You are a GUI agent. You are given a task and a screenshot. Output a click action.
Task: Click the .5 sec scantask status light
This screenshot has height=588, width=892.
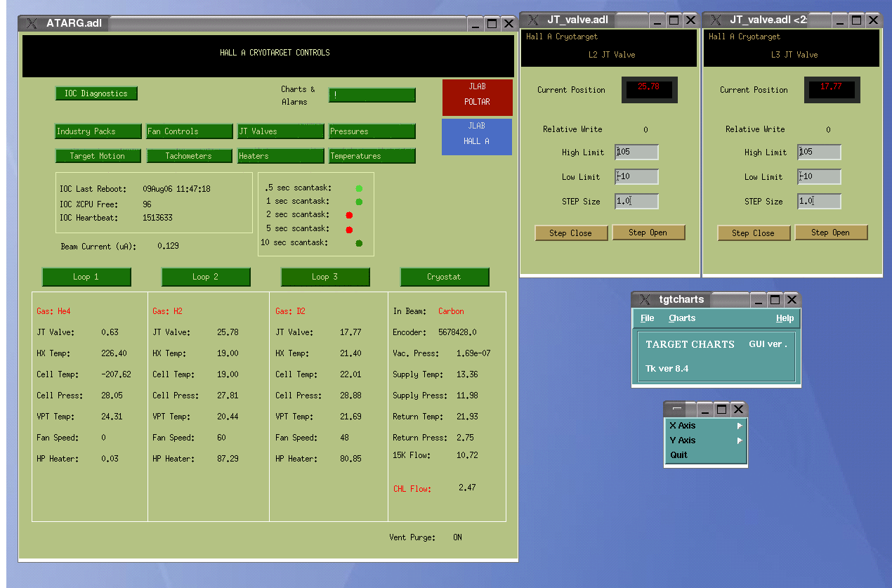[x=359, y=188]
